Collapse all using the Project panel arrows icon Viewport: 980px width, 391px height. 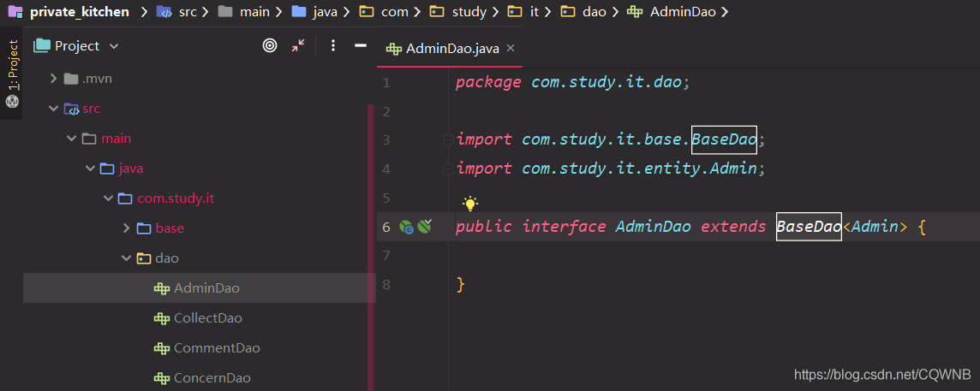(298, 45)
